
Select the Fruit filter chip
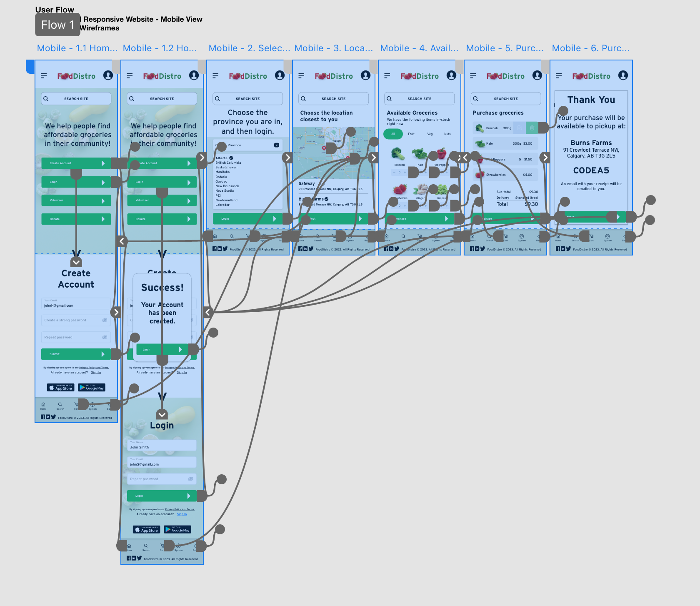(411, 134)
